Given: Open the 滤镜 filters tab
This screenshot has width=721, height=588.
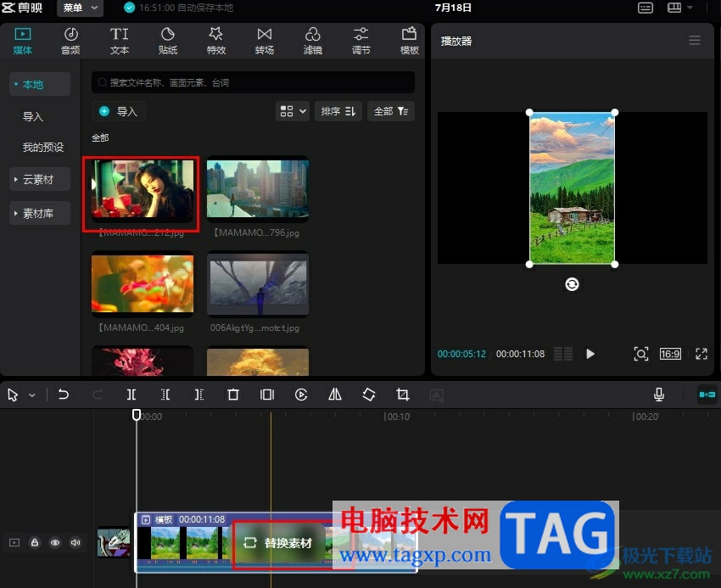Looking at the screenshot, I should point(313,41).
